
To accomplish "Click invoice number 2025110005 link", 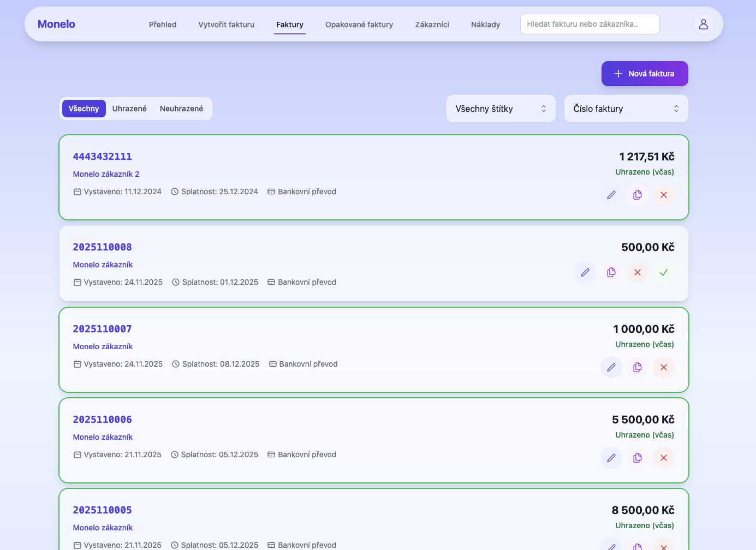I will [102, 510].
